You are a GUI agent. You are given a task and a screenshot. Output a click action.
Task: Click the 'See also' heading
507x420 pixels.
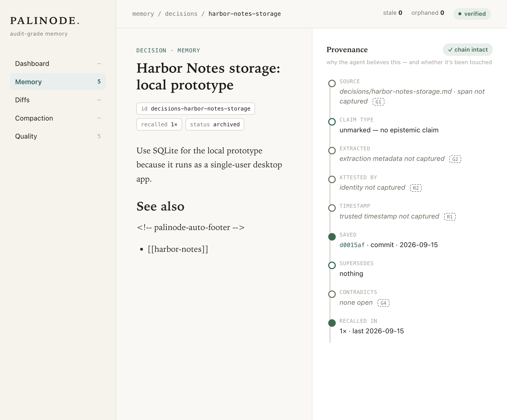160,206
